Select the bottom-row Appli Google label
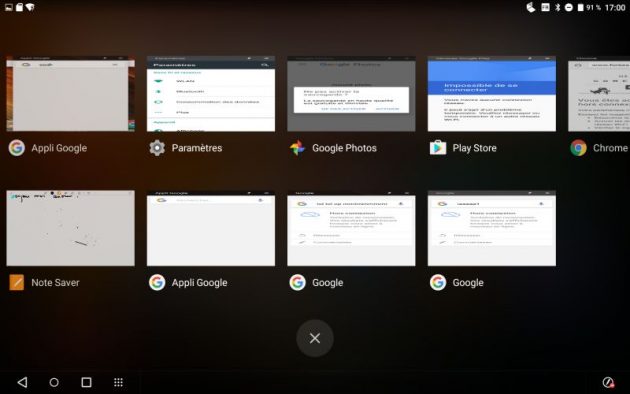 (200, 283)
